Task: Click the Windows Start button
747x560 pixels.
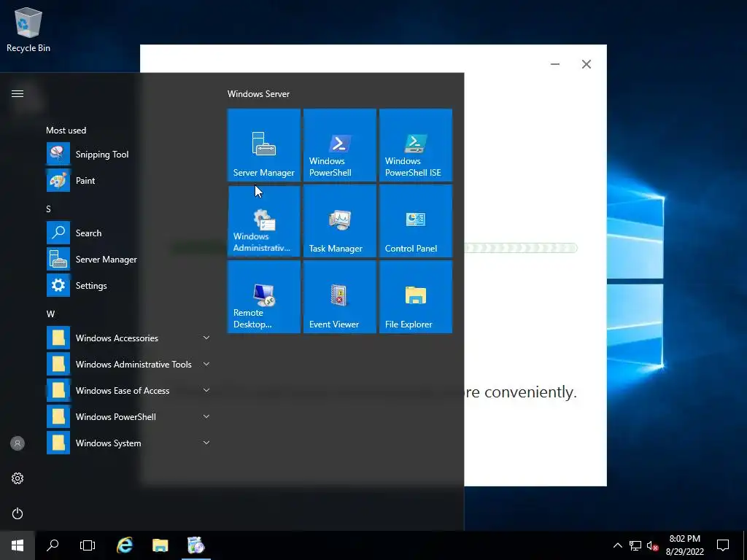Action: pyautogui.click(x=18, y=545)
